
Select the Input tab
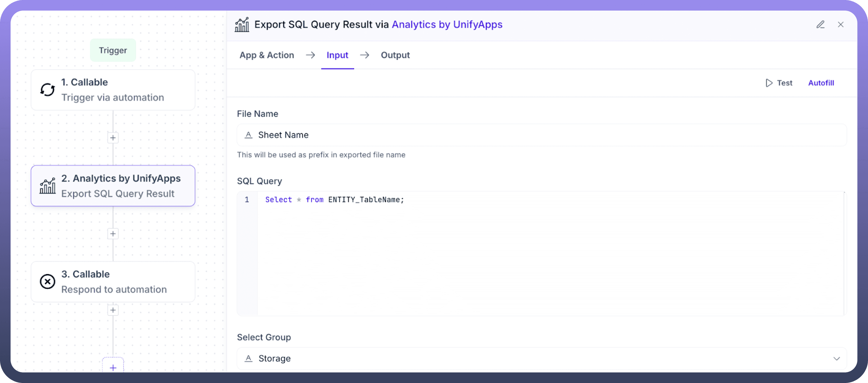tap(337, 55)
